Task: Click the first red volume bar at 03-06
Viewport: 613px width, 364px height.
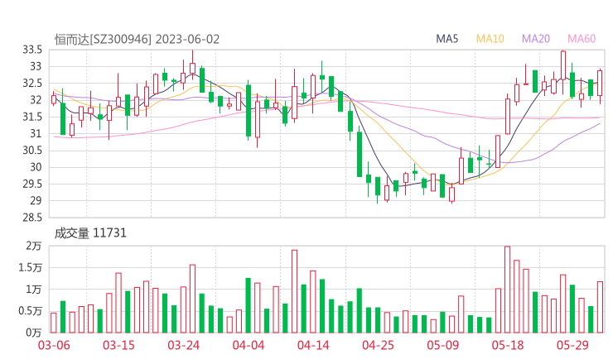Action: point(54,323)
